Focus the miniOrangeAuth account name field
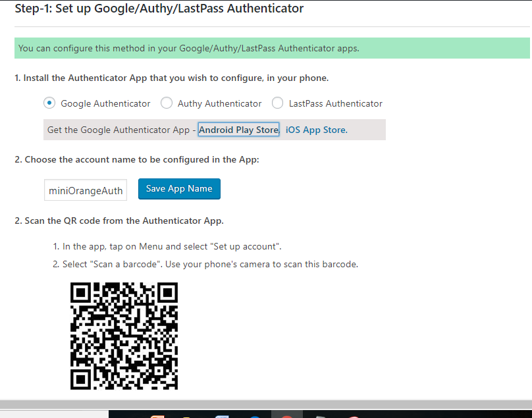Viewport: 532px width, 418px height. coord(86,190)
